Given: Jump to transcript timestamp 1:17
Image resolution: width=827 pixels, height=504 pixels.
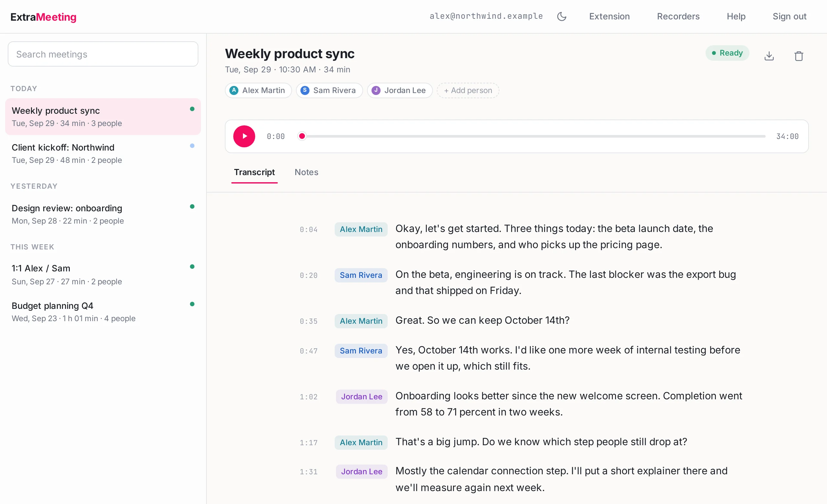Looking at the screenshot, I should click(309, 443).
